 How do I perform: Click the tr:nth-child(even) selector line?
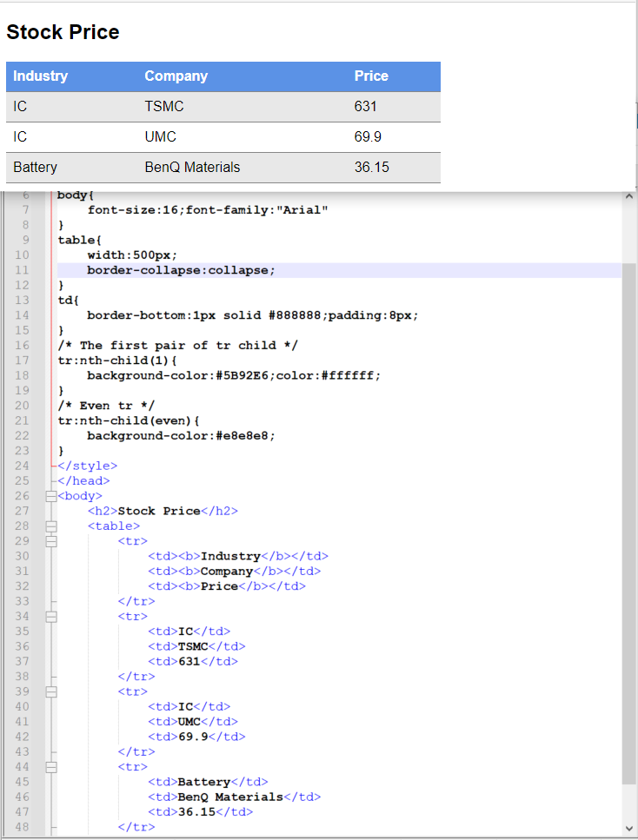coord(129,420)
